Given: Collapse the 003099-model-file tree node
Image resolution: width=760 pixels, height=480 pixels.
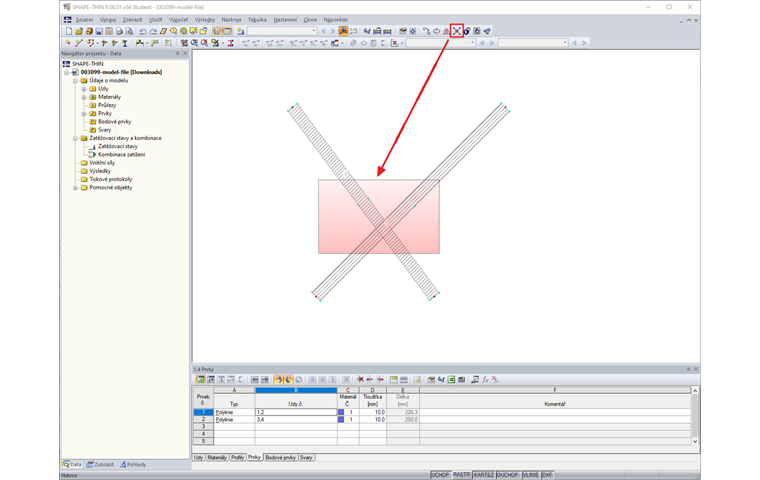Looking at the screenshot, I should point(67,72).
